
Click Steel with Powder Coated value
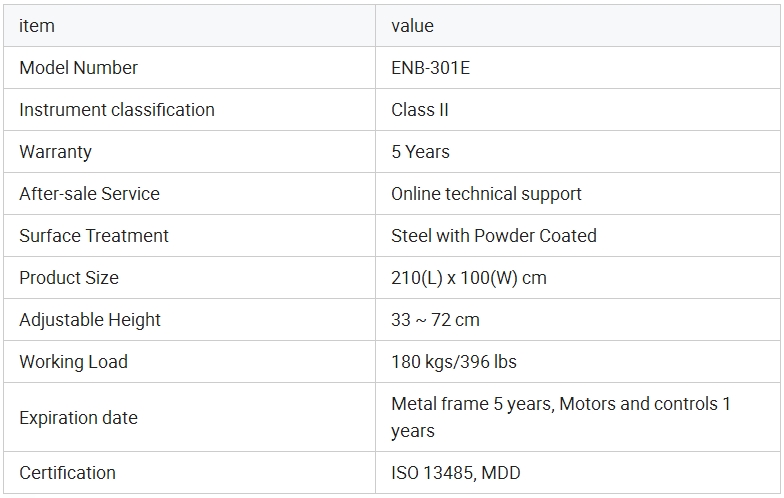pyautogui.click(x=493, y=236)
